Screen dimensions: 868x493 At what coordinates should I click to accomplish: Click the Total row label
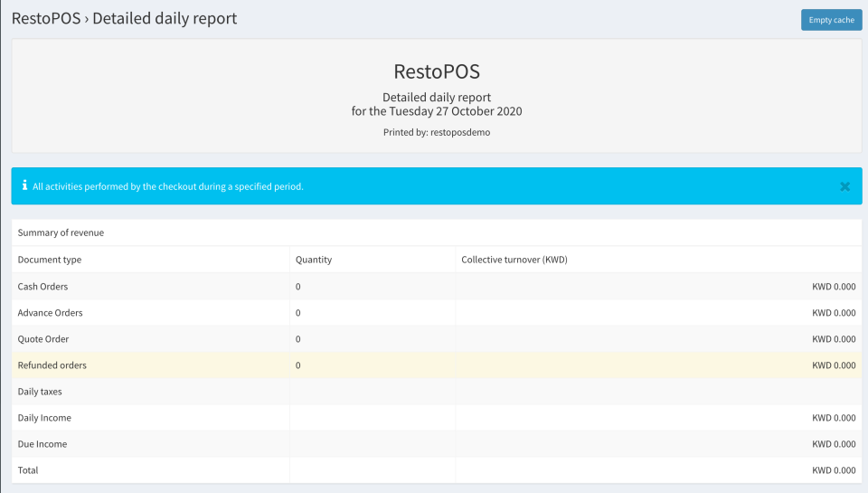[x=28, y=470]
